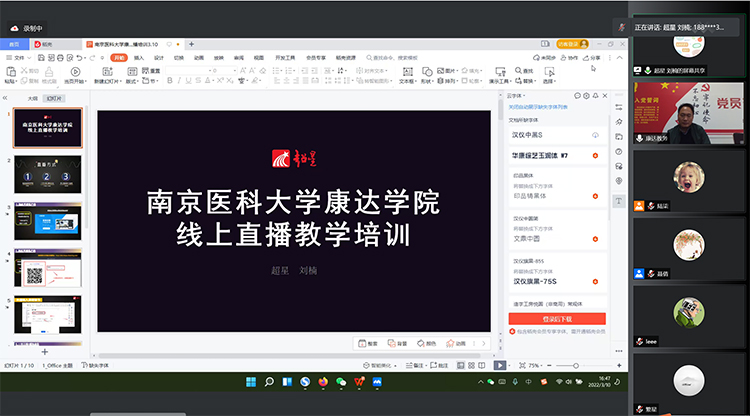
Task: Click the 分享 share button
Action: coord(592,58)
